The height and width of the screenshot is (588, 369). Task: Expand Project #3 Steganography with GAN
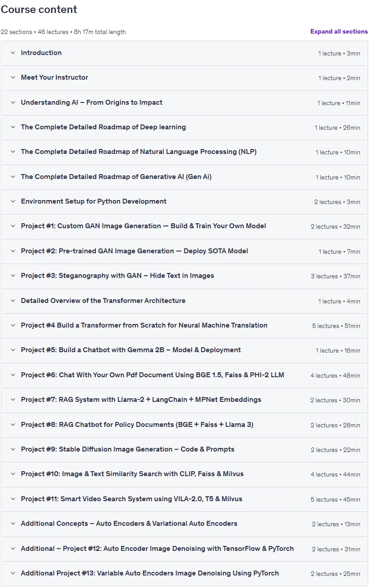pos(184,276)
